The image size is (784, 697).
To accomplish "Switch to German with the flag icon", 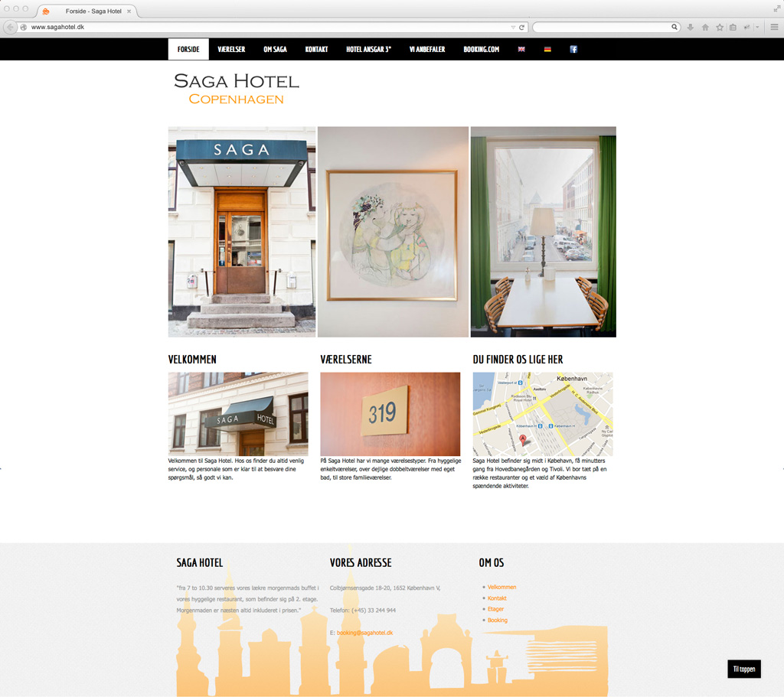I will [x=547, y=49].
